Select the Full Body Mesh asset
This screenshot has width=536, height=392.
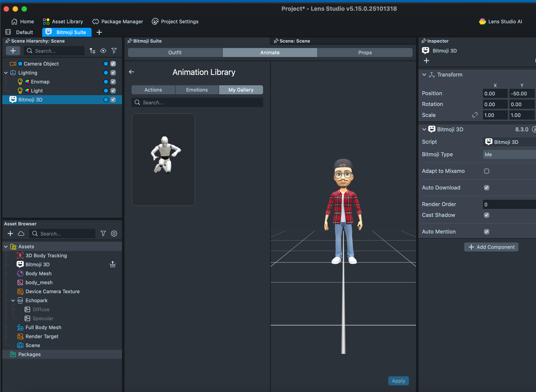click(x=43, y=327)
